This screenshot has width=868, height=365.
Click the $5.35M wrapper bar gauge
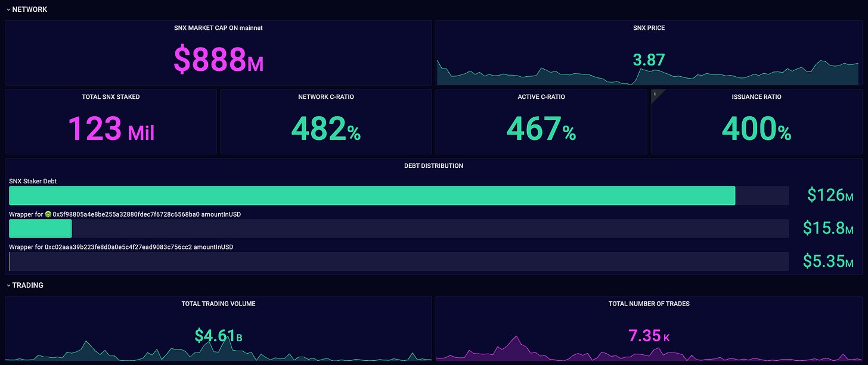coord(398,261)
